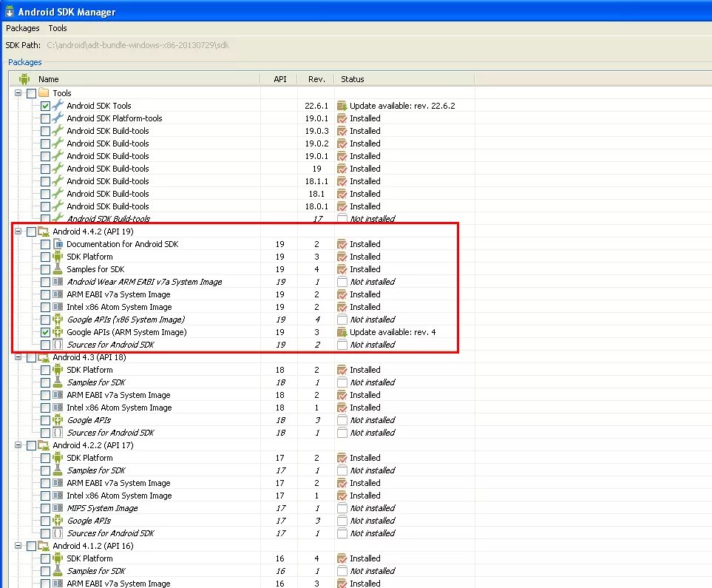Select Android 4.2.2 (API 17) label
This screenshot has width=712, height=588.
click(x=93, y=445)
